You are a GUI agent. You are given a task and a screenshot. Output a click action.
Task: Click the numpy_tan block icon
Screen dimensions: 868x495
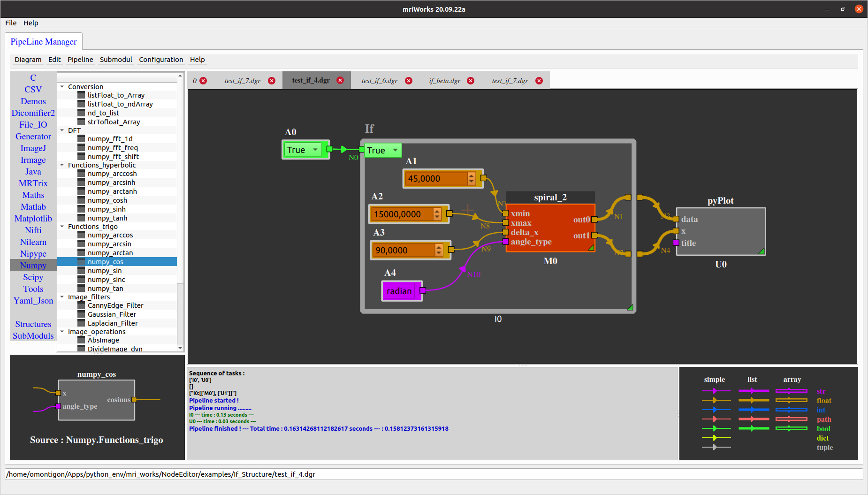(81, 288)
